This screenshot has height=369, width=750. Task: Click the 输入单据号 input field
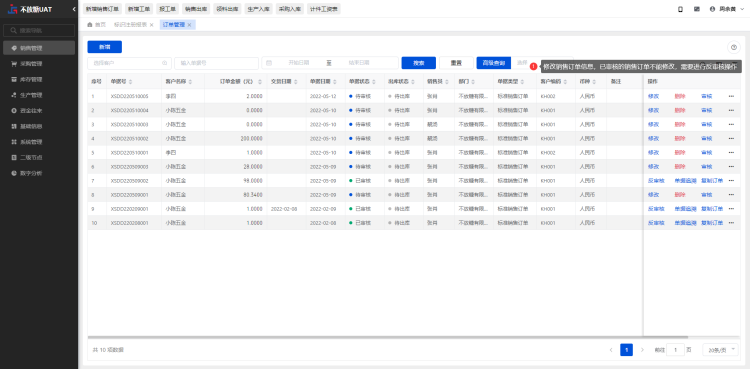[x=216, y=63]
